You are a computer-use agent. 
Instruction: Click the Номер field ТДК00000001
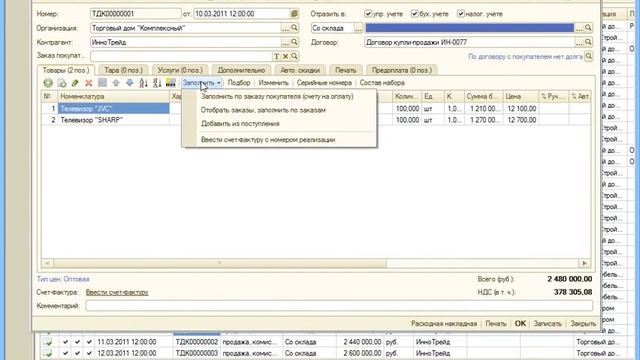point(136,14)
